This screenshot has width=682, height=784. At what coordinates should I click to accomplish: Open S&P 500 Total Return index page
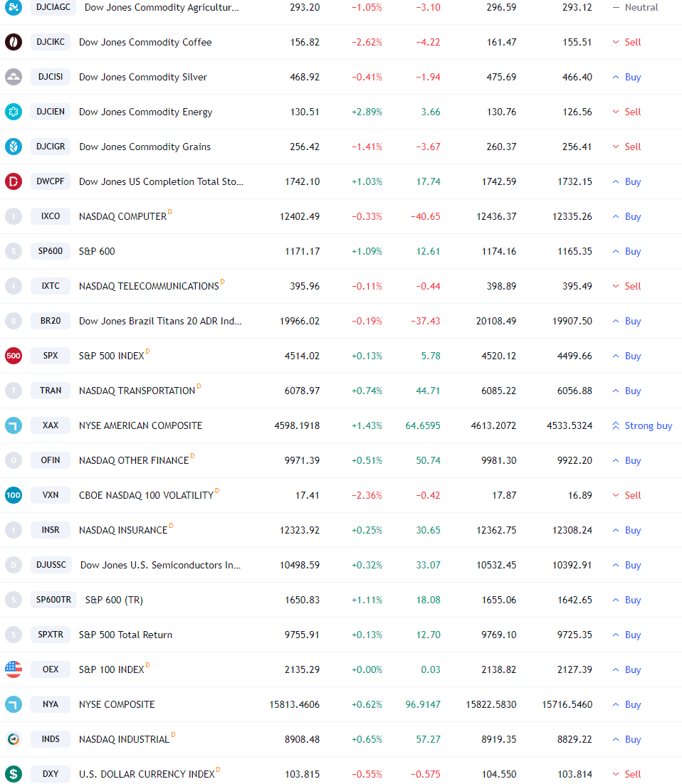point(125,635)
